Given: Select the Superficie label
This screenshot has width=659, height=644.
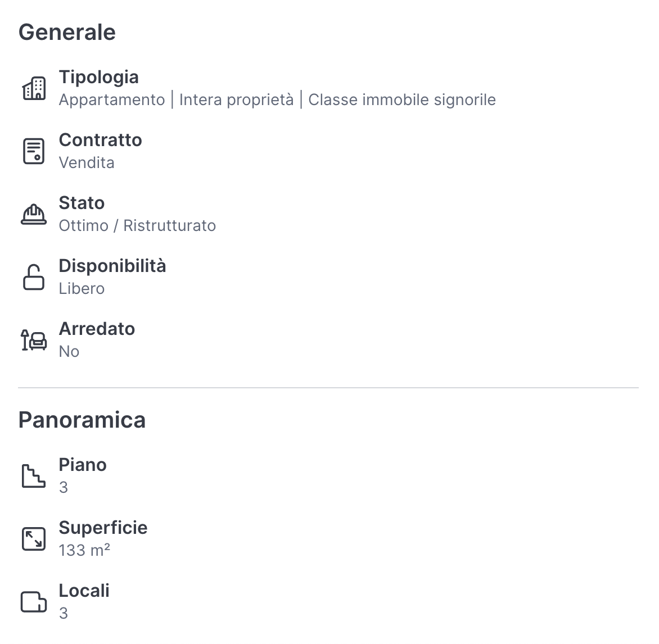Looking at the screenshot, I should [x=103, y=528].
